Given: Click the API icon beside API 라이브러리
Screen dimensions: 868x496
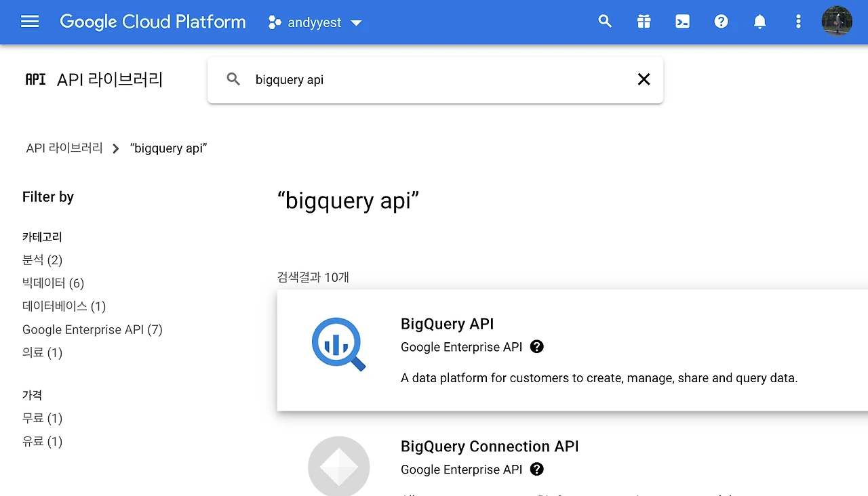Looking at the screenshot, I should pos(35,79).
